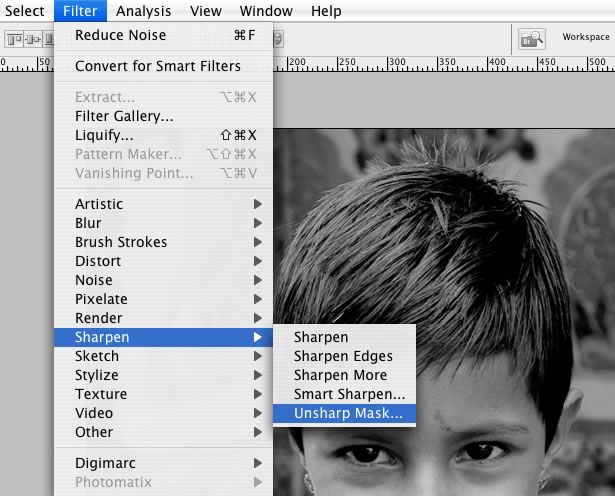This screenshot has height=496, width=615.
Task: Expand the Artistic filter submenu
Action: (x=163, y=204)
